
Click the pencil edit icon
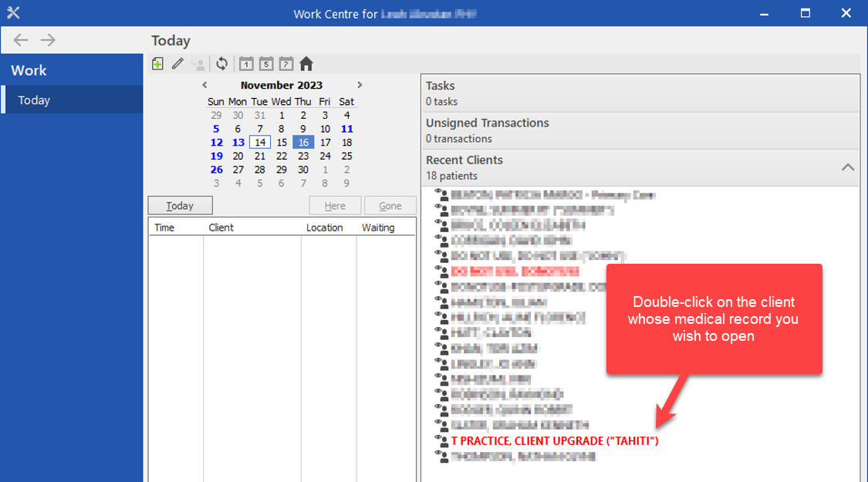177,64
